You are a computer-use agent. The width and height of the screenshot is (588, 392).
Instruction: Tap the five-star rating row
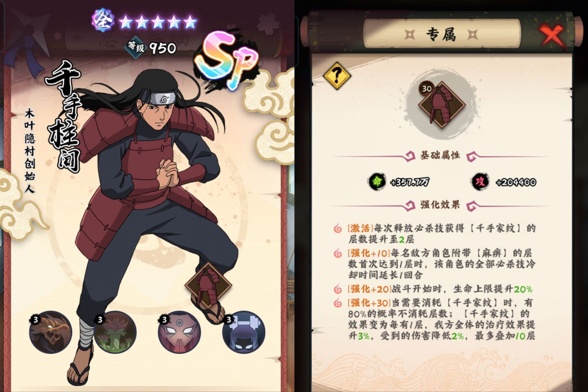158,22
